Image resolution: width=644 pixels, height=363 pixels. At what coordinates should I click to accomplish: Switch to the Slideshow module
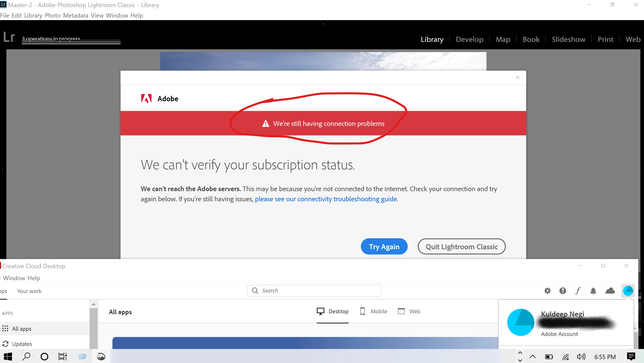coord(568,40)
